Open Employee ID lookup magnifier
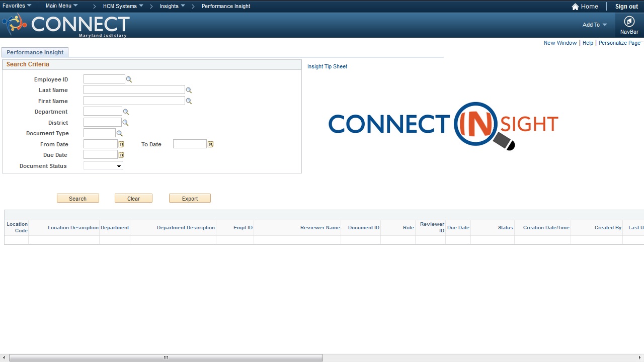The width and height of the screenshot is (644, 362). click(129, 79)
